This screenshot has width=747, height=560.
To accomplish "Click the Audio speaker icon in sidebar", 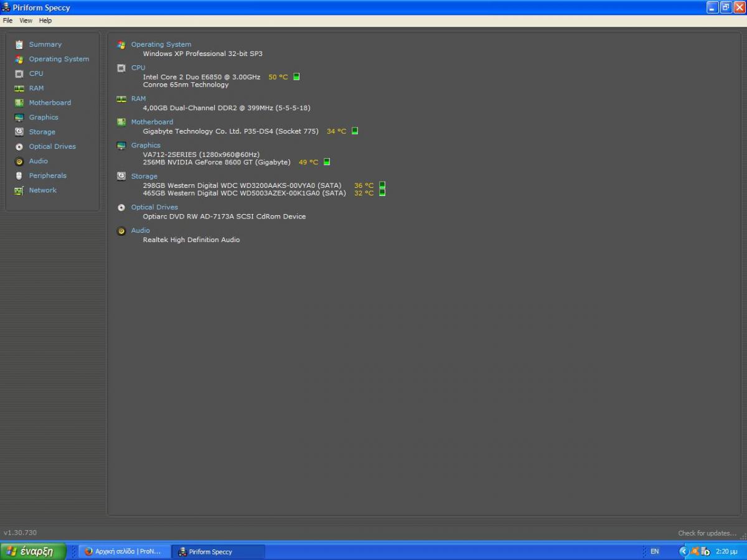I will [19, 161].
